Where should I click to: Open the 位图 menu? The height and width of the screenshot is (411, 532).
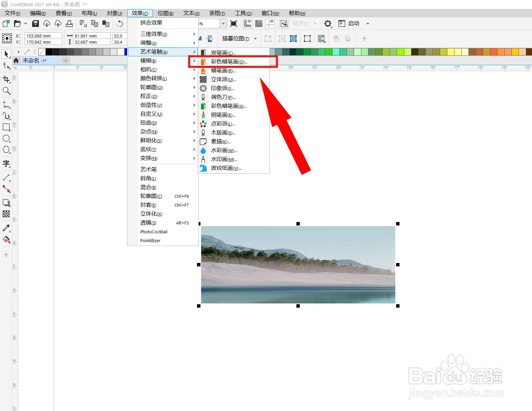click(166, 13)
